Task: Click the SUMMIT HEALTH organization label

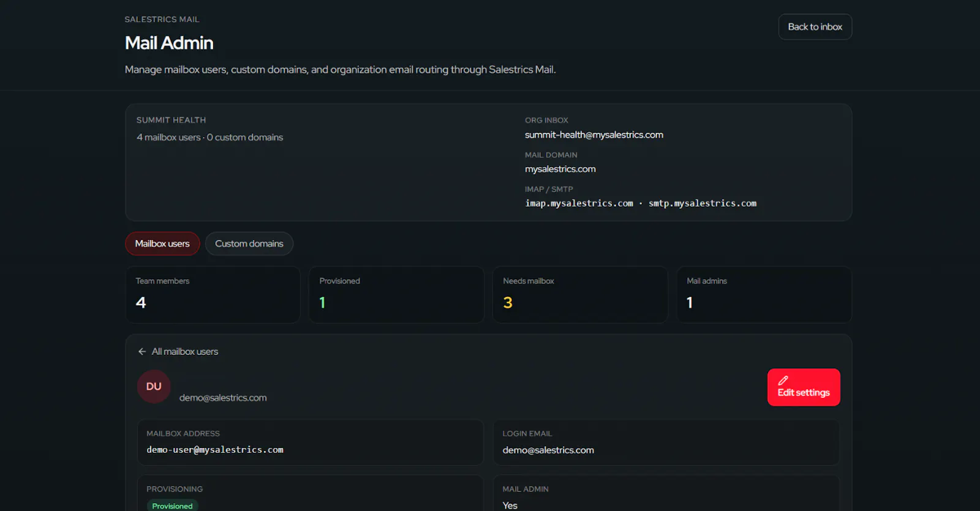Action: (x=171, y=120)
